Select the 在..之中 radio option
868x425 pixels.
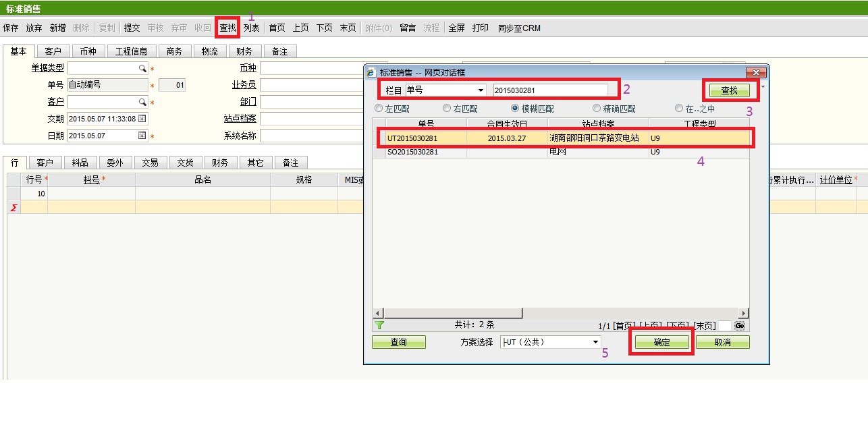pyautogui.click(x=679, y=109)
